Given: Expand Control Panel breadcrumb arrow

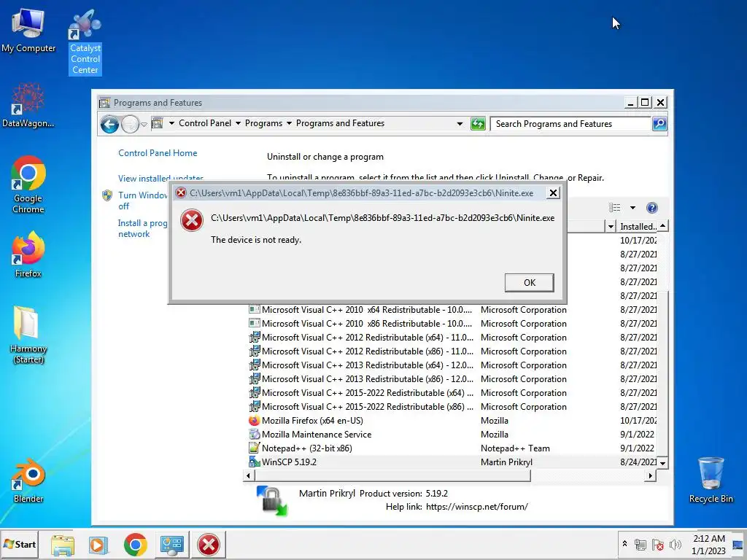Looking at the screenshot, I should (x=238, y=123).
